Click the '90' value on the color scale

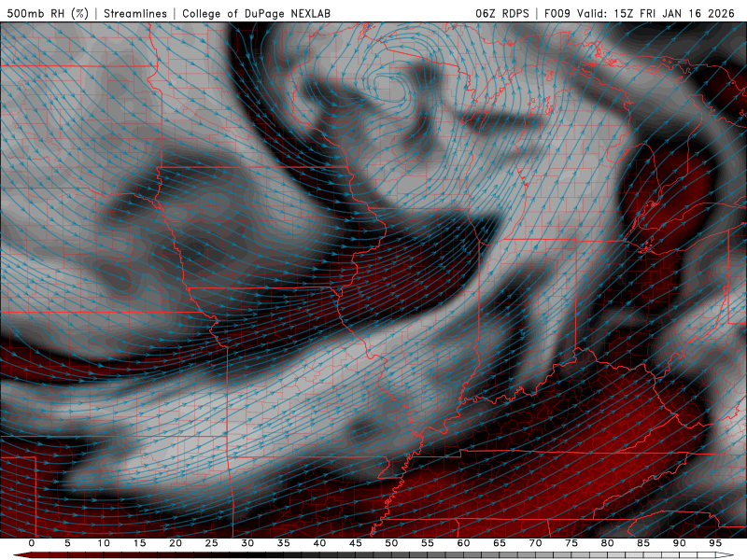pyautogui.click(x=679, y=543)
